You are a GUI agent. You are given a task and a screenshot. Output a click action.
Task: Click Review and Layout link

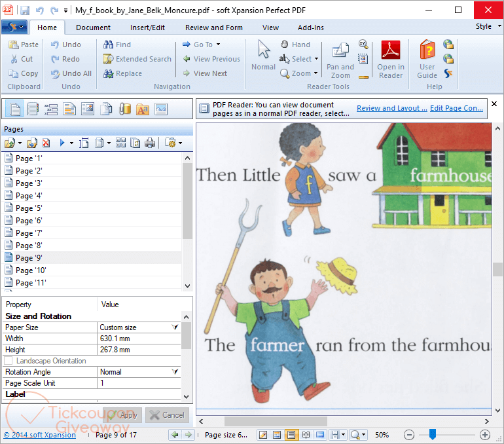pyautogui.click(x=392, y=108)
